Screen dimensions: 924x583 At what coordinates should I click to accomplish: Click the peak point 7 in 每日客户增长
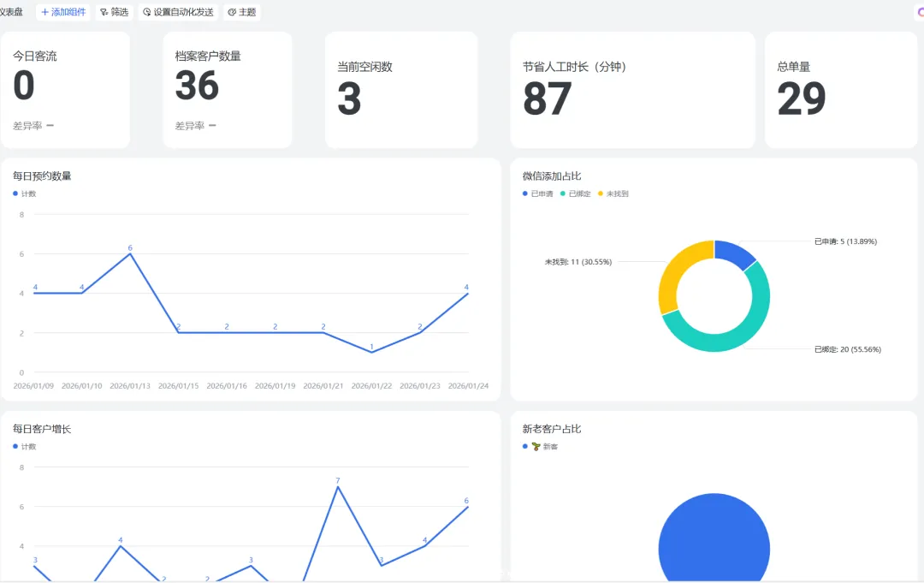coord(338,486)
